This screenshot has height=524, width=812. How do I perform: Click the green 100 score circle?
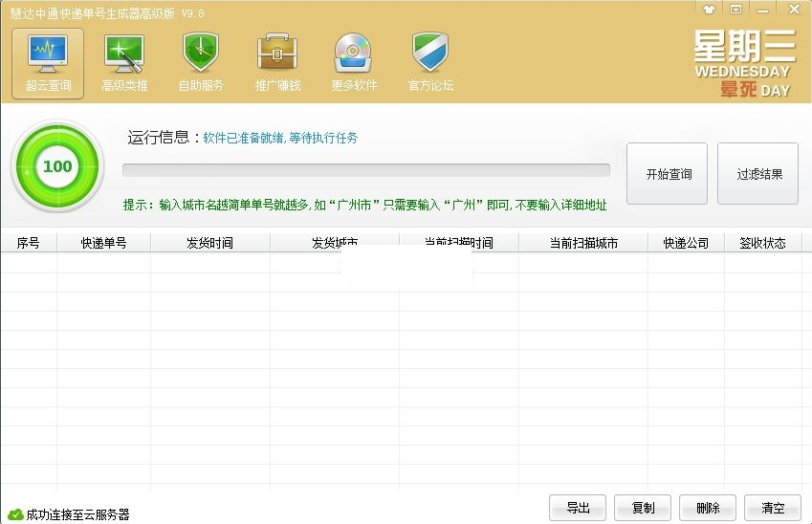coord(57,166)
